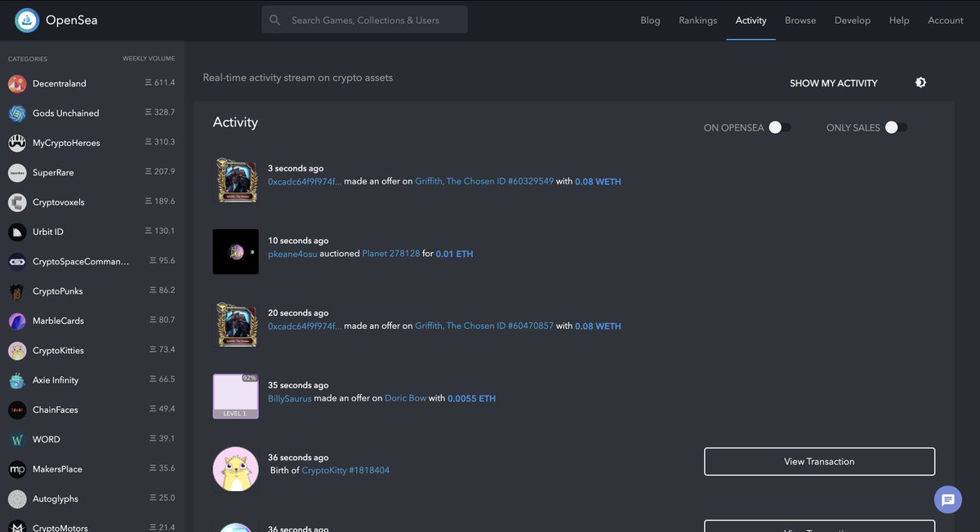
Task: Select Gods Unchained category name
Action: point(66,113)
